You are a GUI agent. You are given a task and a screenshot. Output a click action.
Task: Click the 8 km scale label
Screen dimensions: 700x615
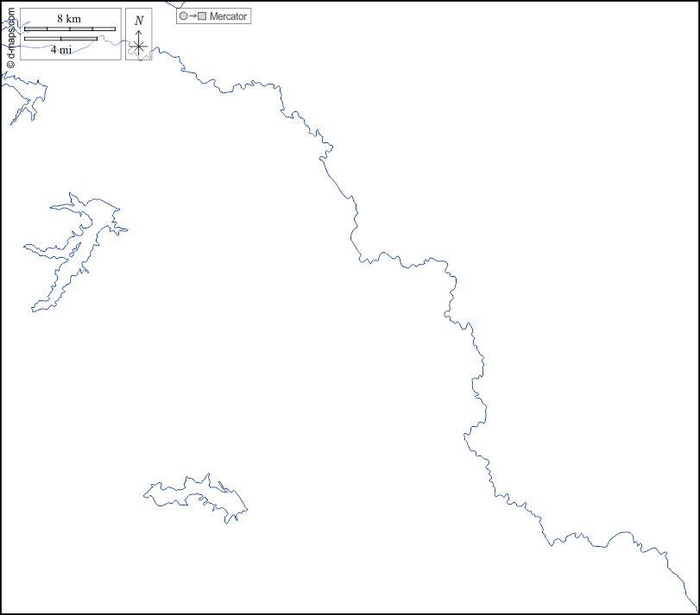click(x=69, y=19)
